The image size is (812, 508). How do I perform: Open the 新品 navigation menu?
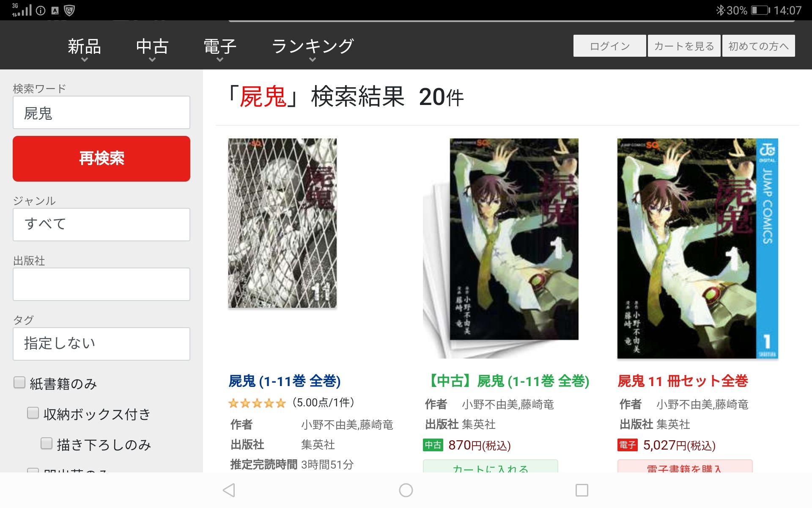coord(85,49)
